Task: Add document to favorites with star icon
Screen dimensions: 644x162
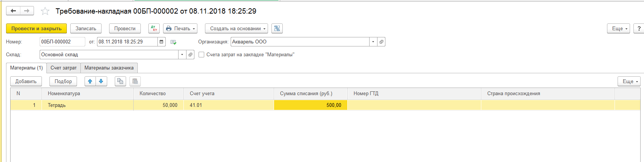Action: 45,11
